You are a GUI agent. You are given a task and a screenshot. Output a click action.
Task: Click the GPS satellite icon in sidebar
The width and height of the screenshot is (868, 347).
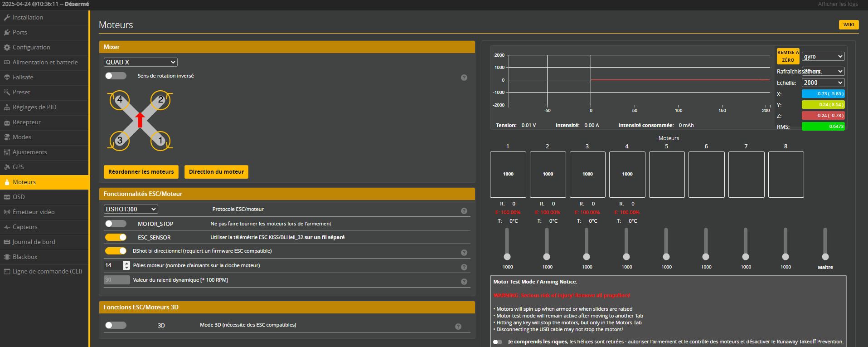click(7, 167)
